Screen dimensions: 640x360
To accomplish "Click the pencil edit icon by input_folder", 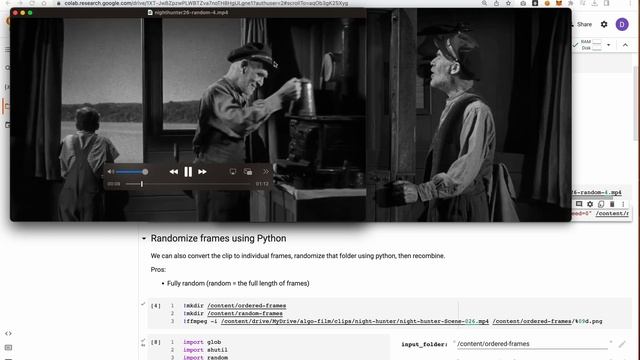I will (x=622, y=344).
